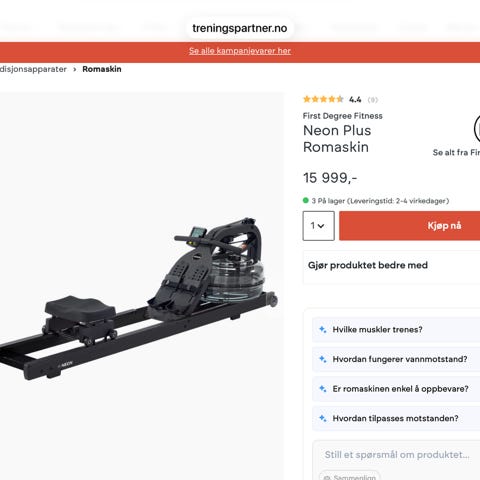Click the Sammenlign compare button
The width and height of the screenshot is (480, 480).
pos(349,477)
